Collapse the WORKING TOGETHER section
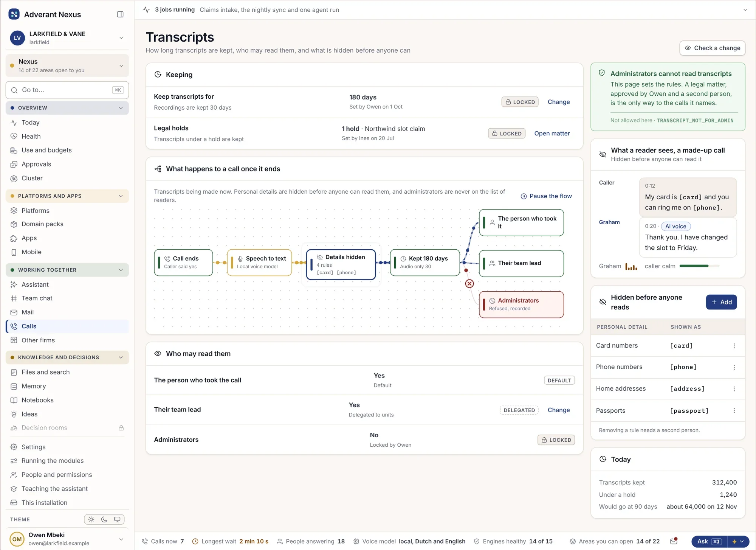 click(67, 270)
